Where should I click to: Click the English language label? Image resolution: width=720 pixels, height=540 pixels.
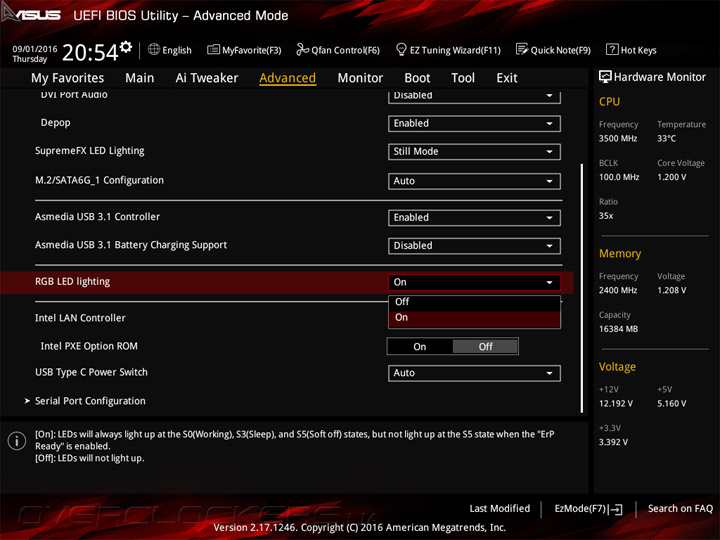[177, 50]
